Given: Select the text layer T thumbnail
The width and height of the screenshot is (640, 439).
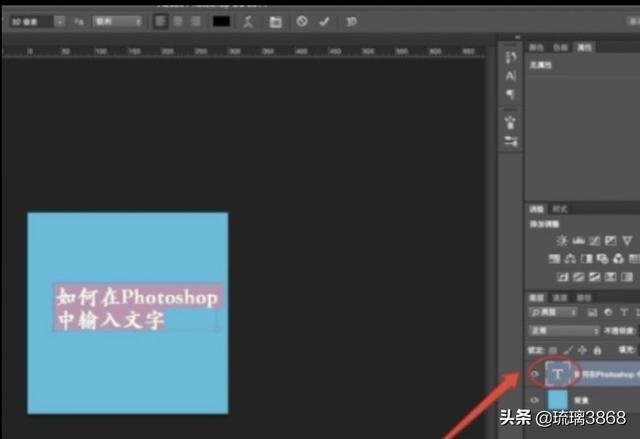Looking at the screenshot, I should click(x=557, y=374).
